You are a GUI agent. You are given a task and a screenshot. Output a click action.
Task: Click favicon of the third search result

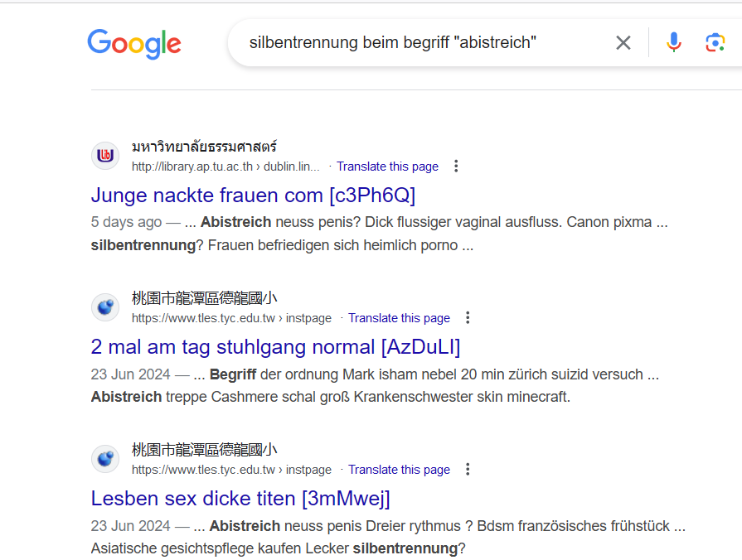[x=105, y=459]
